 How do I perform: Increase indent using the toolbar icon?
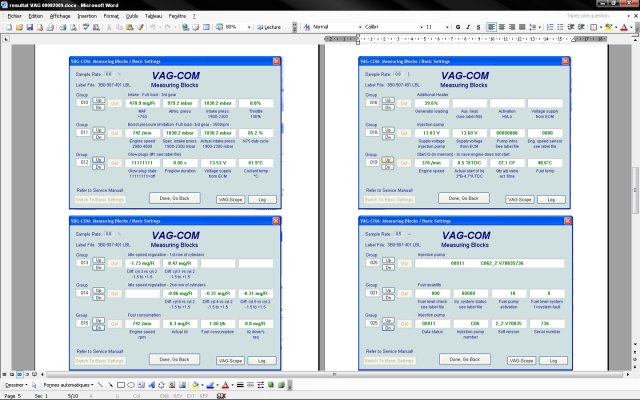(581, 27)
